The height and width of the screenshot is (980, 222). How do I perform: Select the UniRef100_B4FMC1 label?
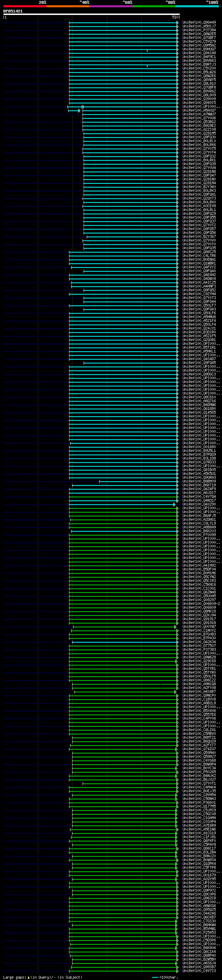(x=199, y=57)
